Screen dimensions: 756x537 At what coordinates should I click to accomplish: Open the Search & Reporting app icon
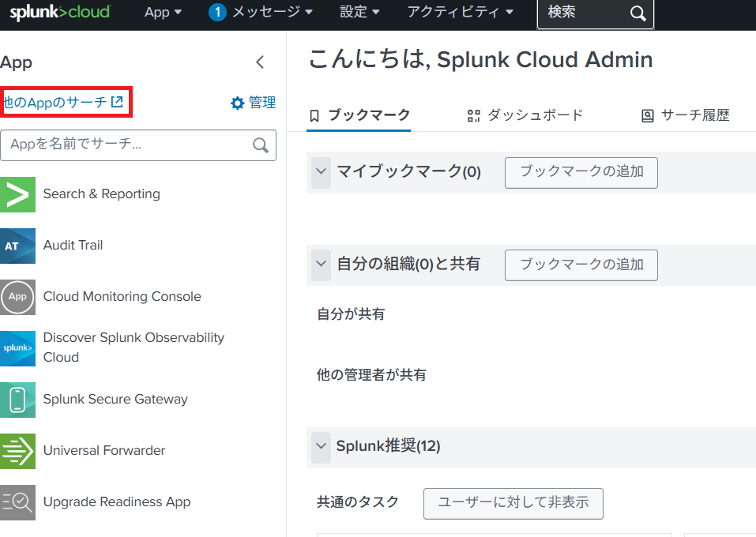pos(17,194)
